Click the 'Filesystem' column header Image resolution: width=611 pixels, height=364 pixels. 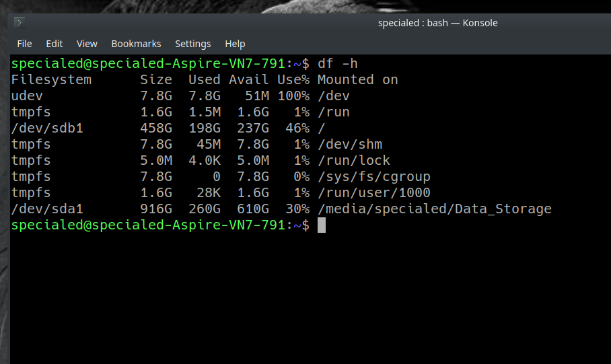(x=51, y=80)
